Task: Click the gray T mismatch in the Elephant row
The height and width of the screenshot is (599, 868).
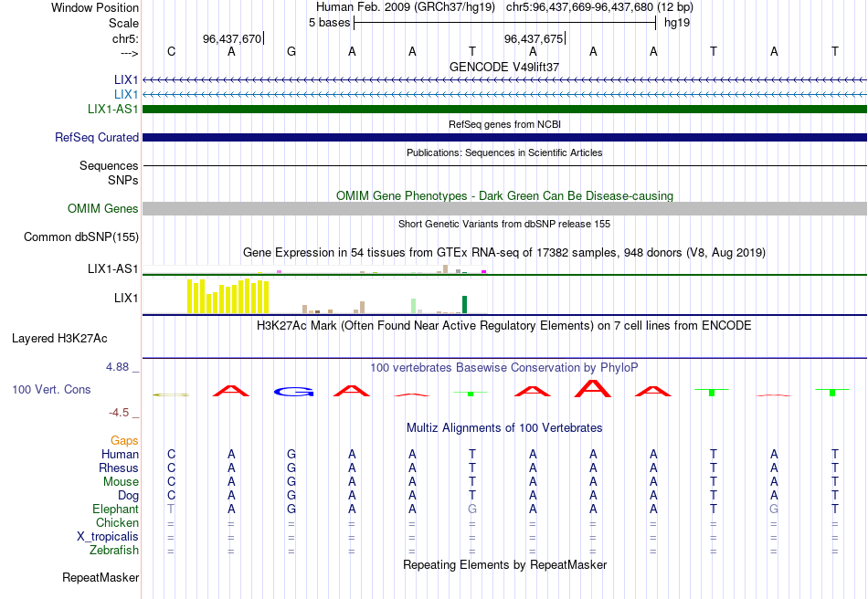Action: [x=171, y=509]
